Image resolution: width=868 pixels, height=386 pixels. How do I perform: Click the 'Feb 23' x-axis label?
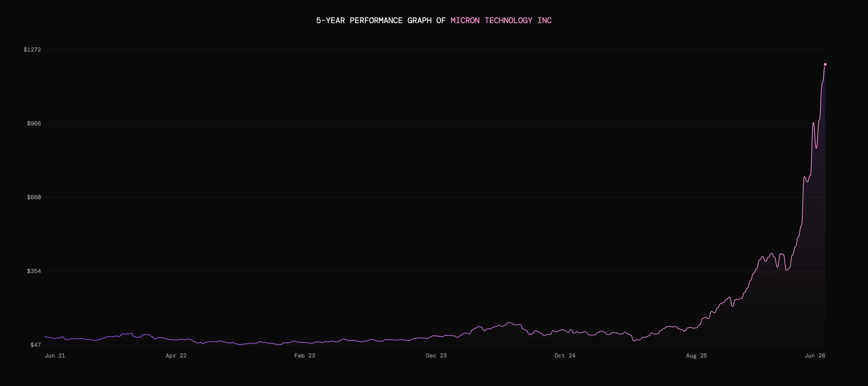click(x=305, y=356)
